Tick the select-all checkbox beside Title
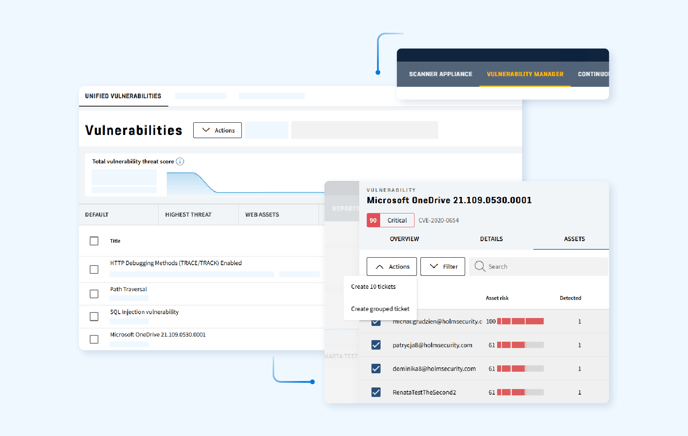 [x=94, y=241]
